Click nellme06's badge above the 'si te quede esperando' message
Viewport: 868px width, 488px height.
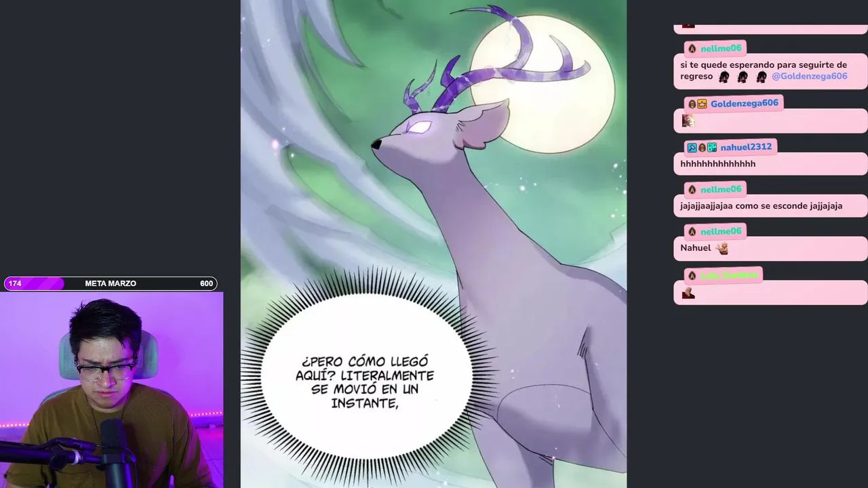[692, 49]
